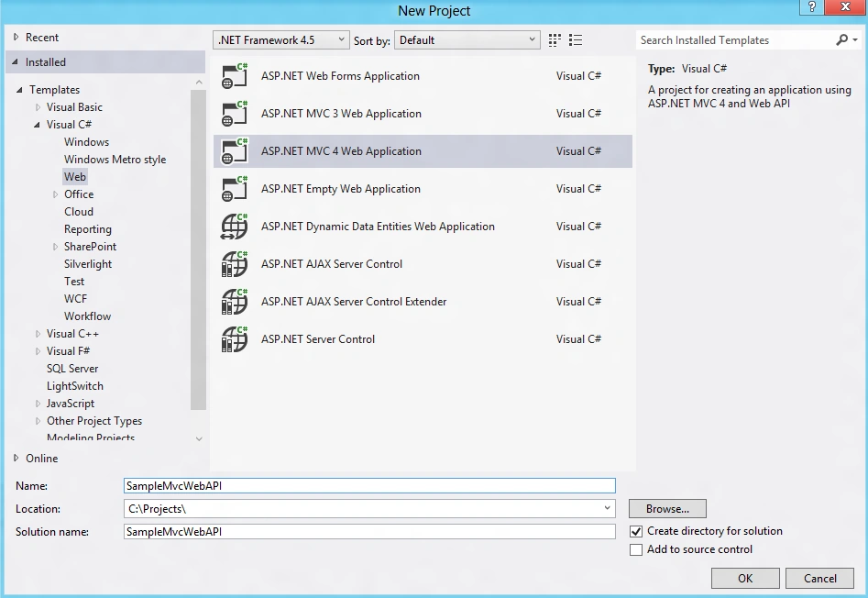868x598 pixels.
Task: Click the Browse... button
Action: pyautogui.click(x=667, y=508)
